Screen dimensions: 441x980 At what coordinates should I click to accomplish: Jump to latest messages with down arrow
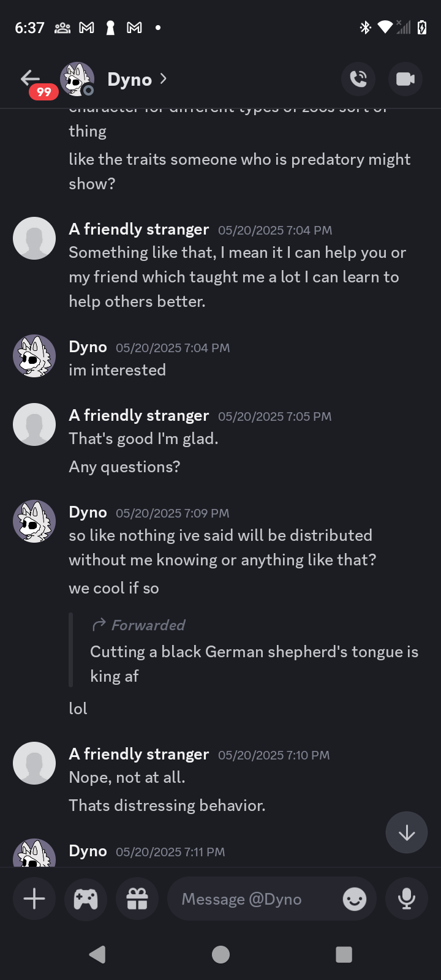(x=407, y=832)
